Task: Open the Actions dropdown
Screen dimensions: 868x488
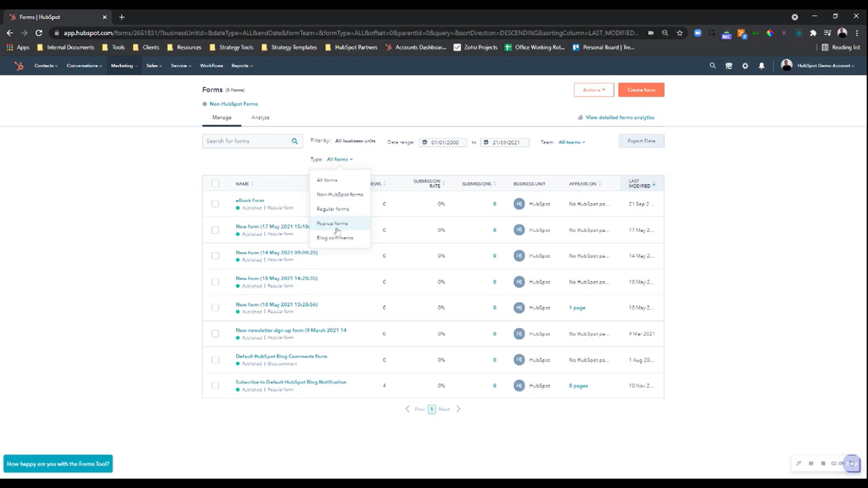Action: point(594,89)
